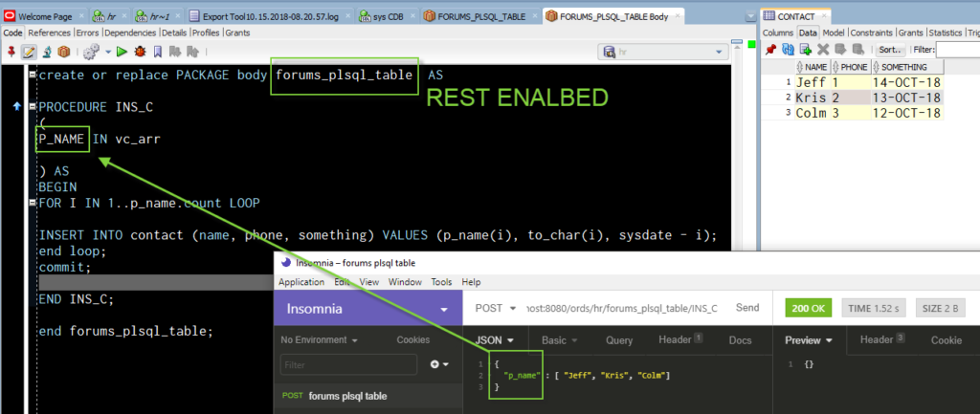Image resolution: width=980 pixels, height=414 pixels.
Task: Open the Constraints tab of CONTACT
Action: click(870, 33)
